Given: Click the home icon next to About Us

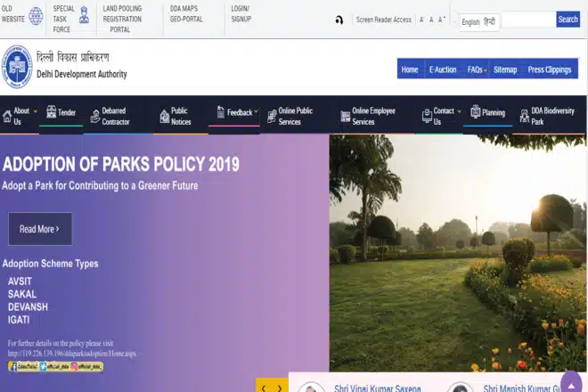Looking at the screenshot, I should point(7,117).
